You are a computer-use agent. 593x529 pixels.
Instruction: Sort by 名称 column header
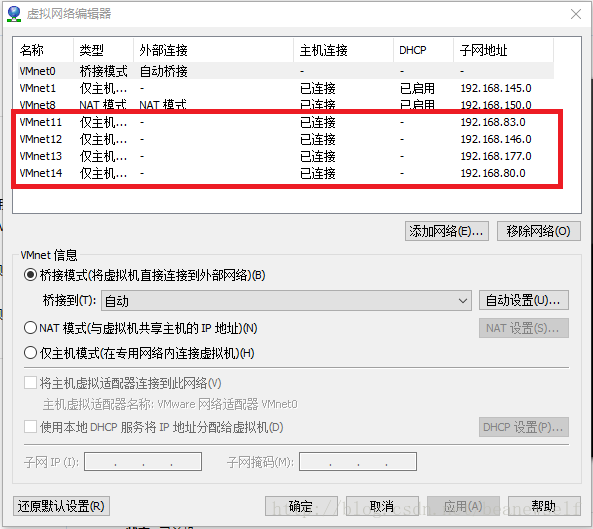pos(45,50)
